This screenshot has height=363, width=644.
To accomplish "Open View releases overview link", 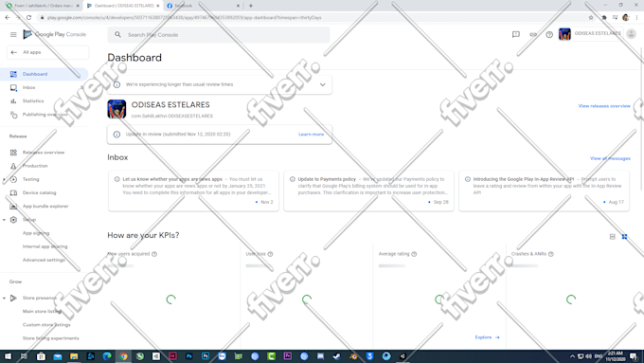I will (604, 106).
